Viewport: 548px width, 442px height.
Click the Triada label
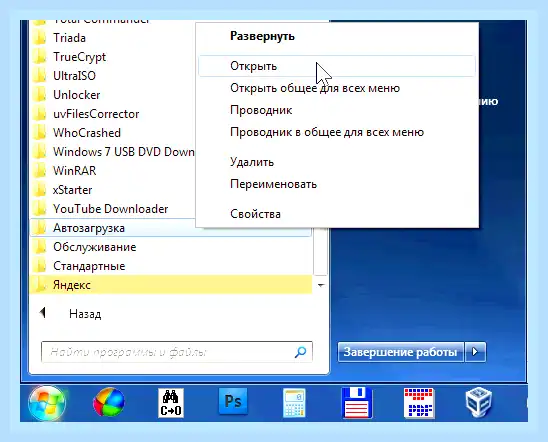69,37
